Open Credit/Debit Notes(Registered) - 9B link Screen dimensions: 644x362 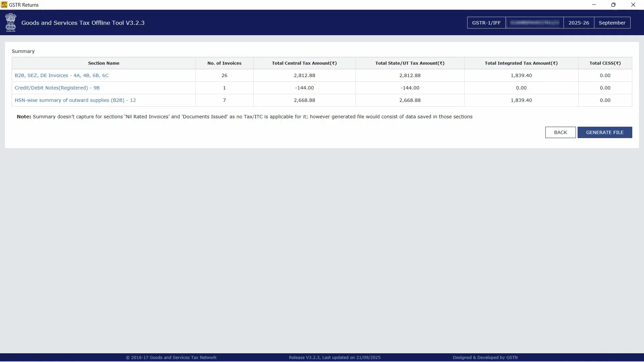[x=57, y=88]
